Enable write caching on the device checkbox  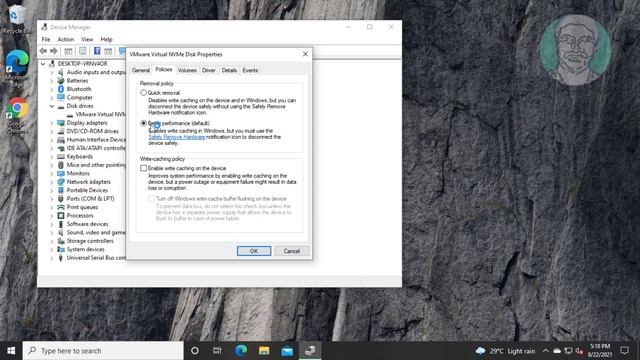144,168
